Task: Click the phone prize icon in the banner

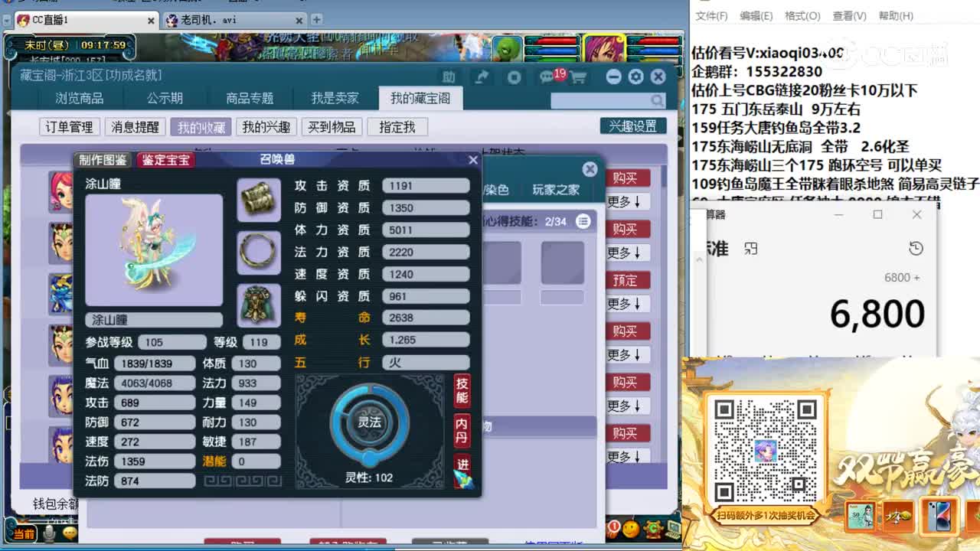Action: click(x=939, y=516)
